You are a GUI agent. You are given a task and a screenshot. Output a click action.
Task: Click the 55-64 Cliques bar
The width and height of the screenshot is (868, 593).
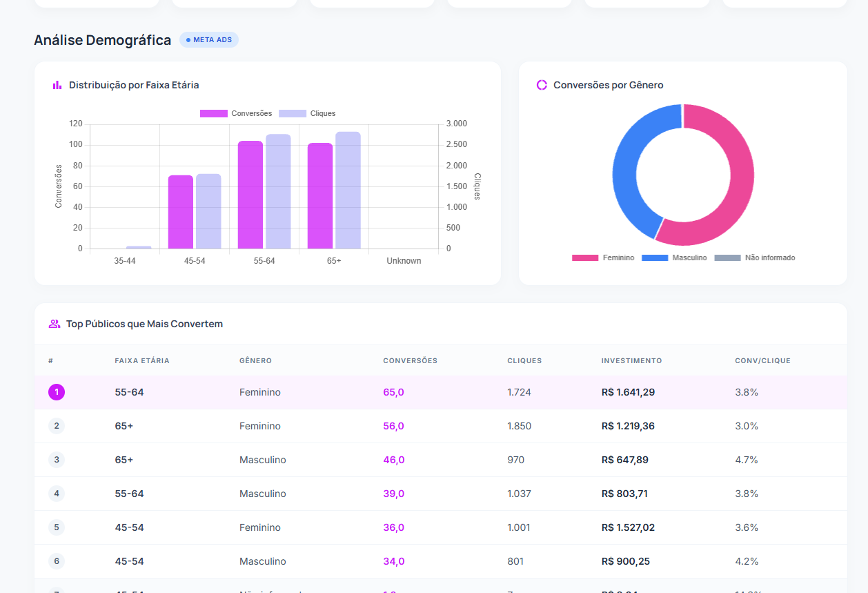point(278,191)
